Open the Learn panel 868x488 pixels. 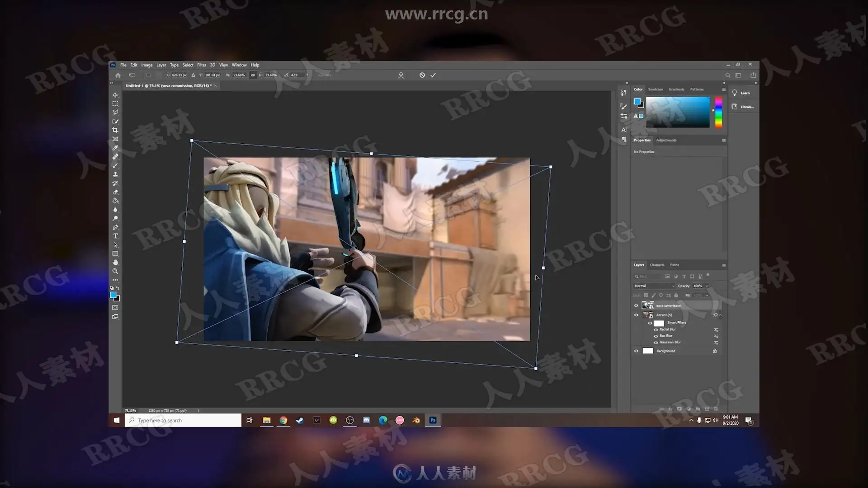point(741,93)
